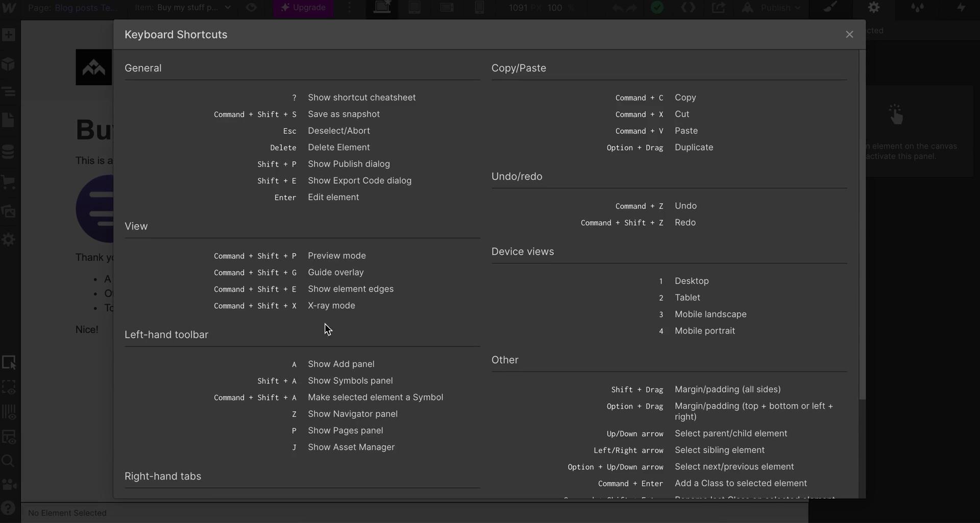The image size is (980, 523).
Task: Click the purple Upgrade button
Action: 303,8
